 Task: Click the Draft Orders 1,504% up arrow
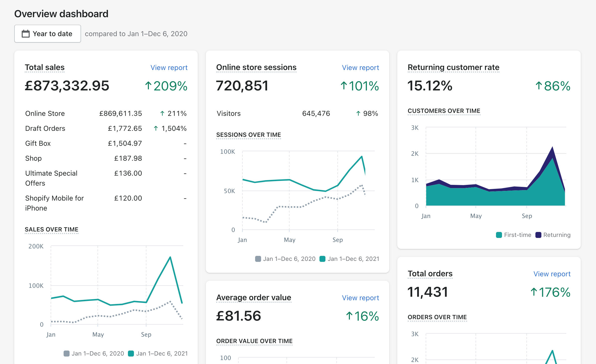click(x=156, y=128)
